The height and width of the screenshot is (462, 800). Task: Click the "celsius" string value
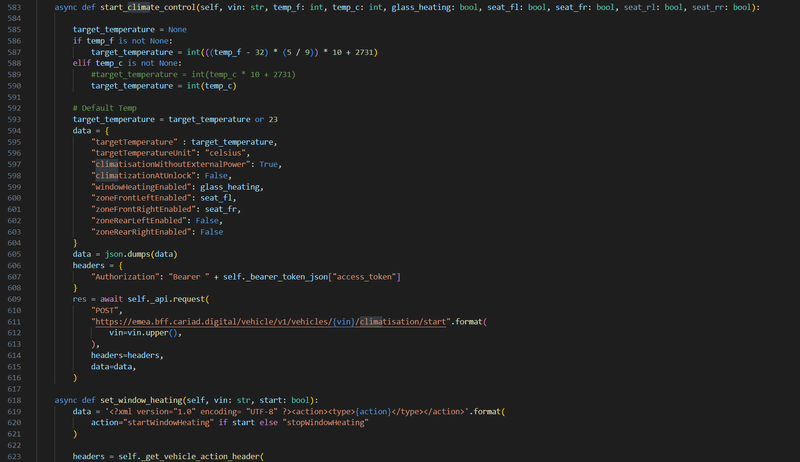pyautogui.click(x=226, y=153)
